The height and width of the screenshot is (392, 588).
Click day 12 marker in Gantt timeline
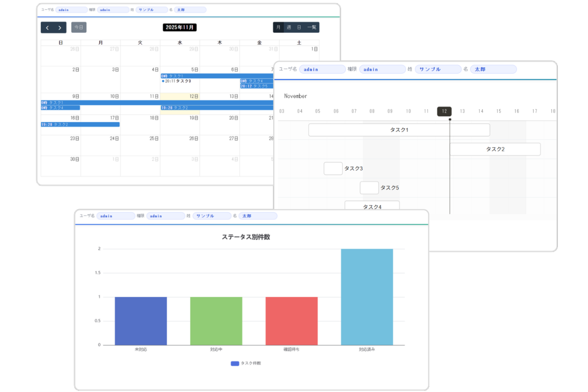pyautogui.click(x=444, y=111)
